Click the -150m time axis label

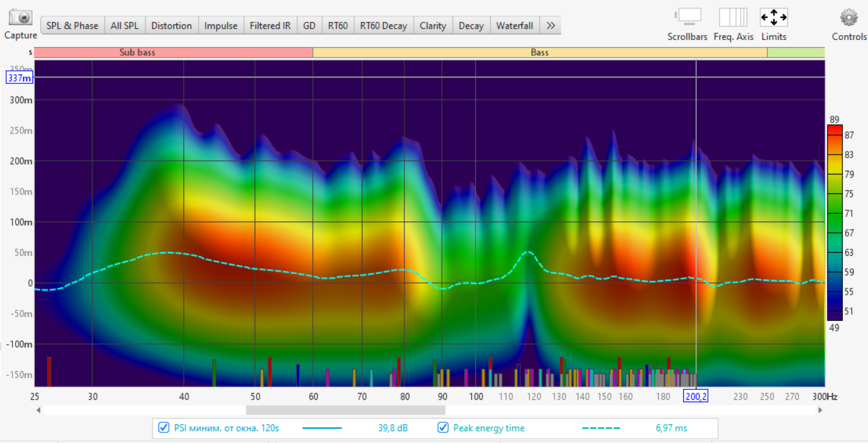[x=19, y=374]
